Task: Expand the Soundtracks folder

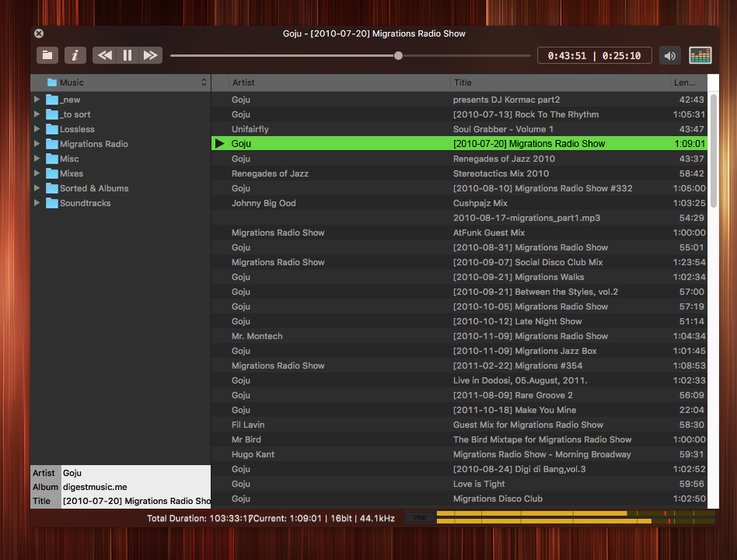Action: [37, 203]
